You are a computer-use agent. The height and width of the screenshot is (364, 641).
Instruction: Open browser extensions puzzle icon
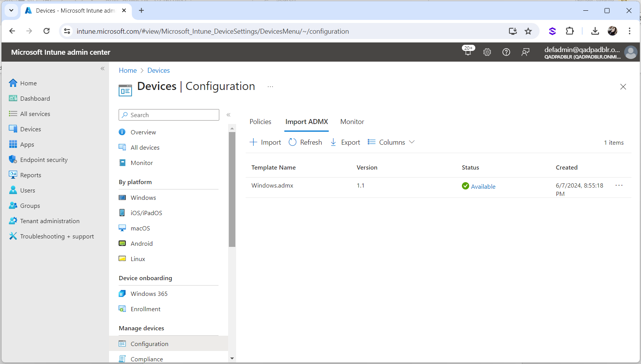tap(570, 31)
